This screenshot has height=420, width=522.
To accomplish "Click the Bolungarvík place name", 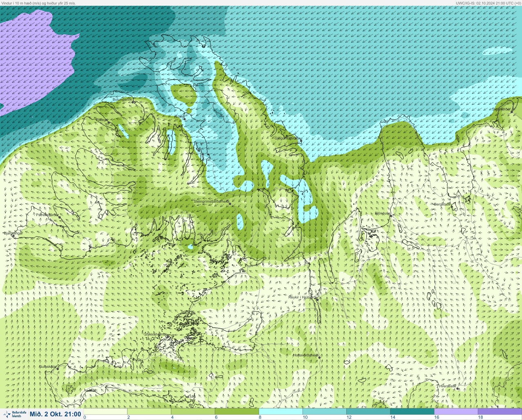I will (x=123, y=99).
